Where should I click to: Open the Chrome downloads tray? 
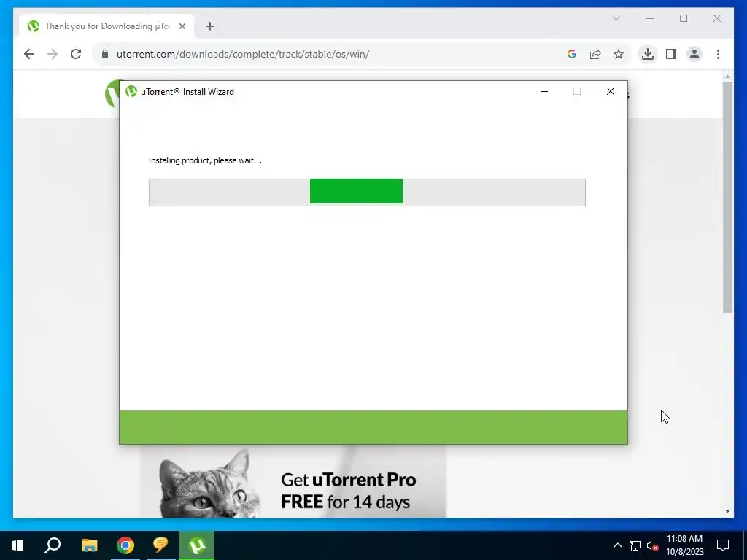(648, 54)
